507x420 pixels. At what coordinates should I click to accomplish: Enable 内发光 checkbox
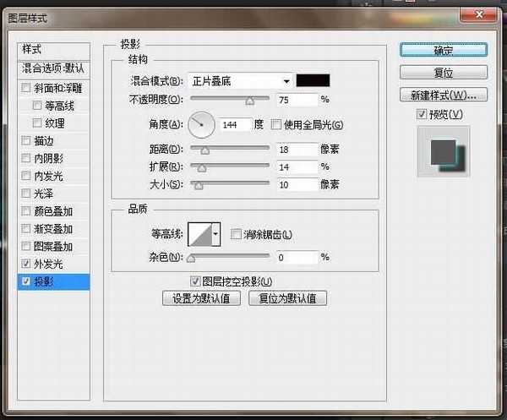[x=26, y=176]
